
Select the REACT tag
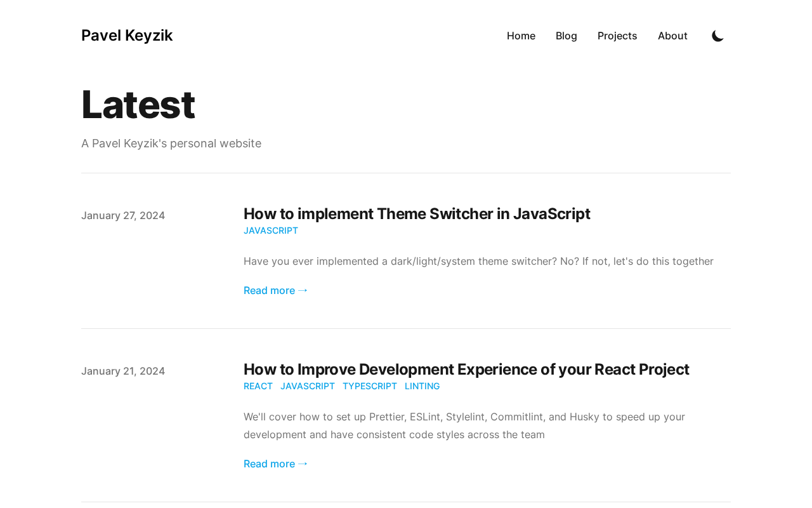tap(258, 386)
